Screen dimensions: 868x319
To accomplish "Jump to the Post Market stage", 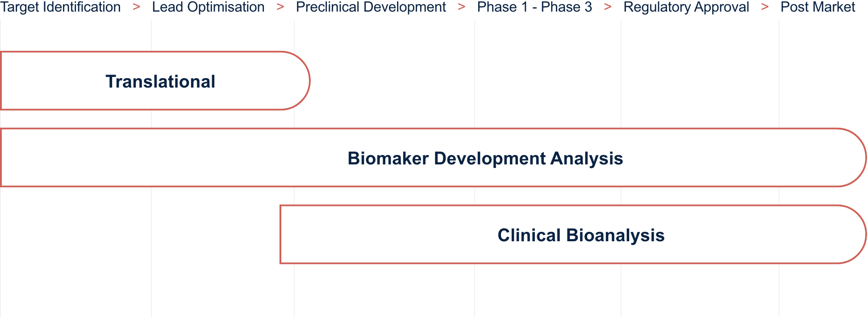I will (x=818, y=7).
